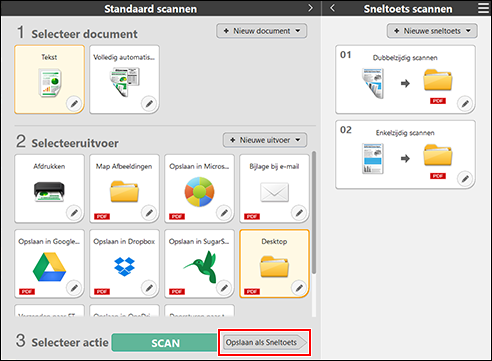The height and width of the screenshot is (361, 492).
Task: Edit shortcut 02 Enkelzijdig scannen pencil
Action: [465, 179]
